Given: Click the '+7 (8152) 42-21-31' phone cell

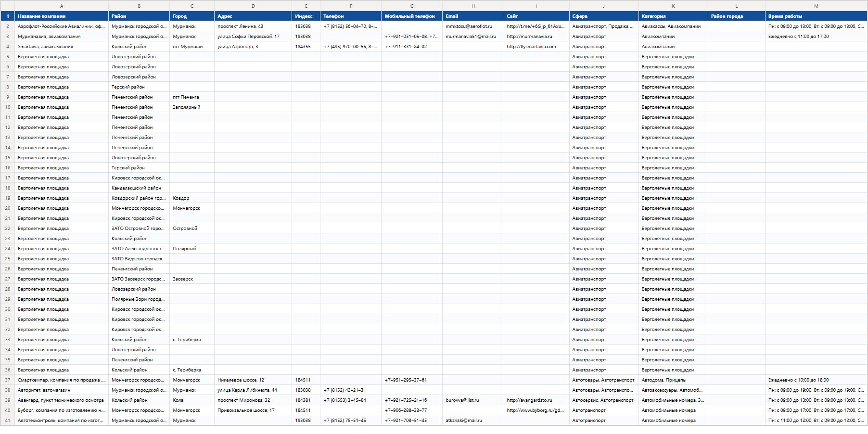Looking at the screenshot, I should pyautogui.click(x=351, y=390).
